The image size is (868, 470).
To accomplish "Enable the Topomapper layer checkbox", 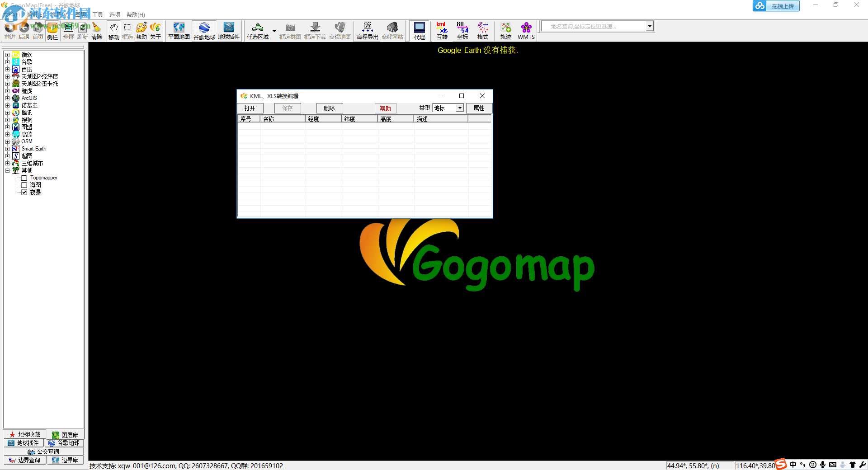I will click(x=24, y=178).
